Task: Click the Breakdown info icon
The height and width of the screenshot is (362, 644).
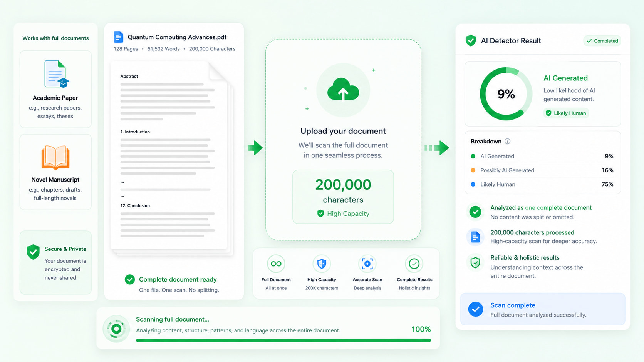Action: [x=507, y=141]
